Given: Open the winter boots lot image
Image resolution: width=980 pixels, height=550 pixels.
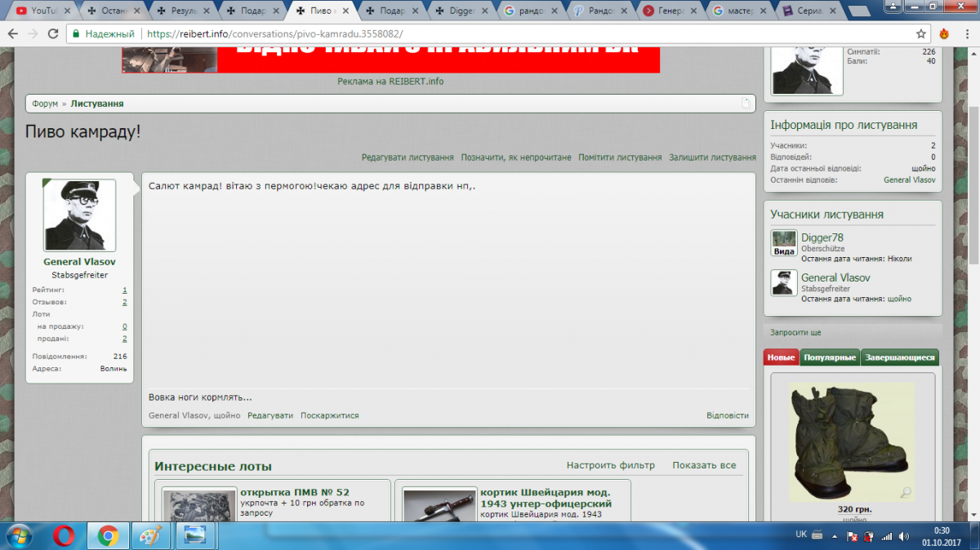Looking at the screenshot, I should coord(851,441).
